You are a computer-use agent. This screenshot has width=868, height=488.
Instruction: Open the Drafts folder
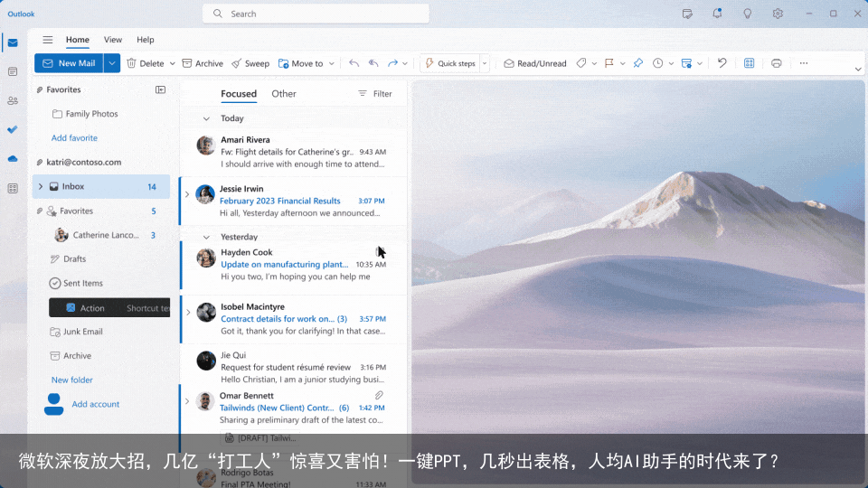[68, 259]
